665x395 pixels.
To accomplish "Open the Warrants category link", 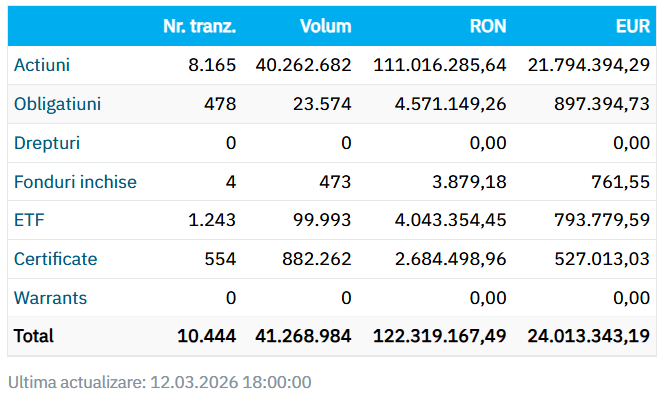I will [50, 298].
